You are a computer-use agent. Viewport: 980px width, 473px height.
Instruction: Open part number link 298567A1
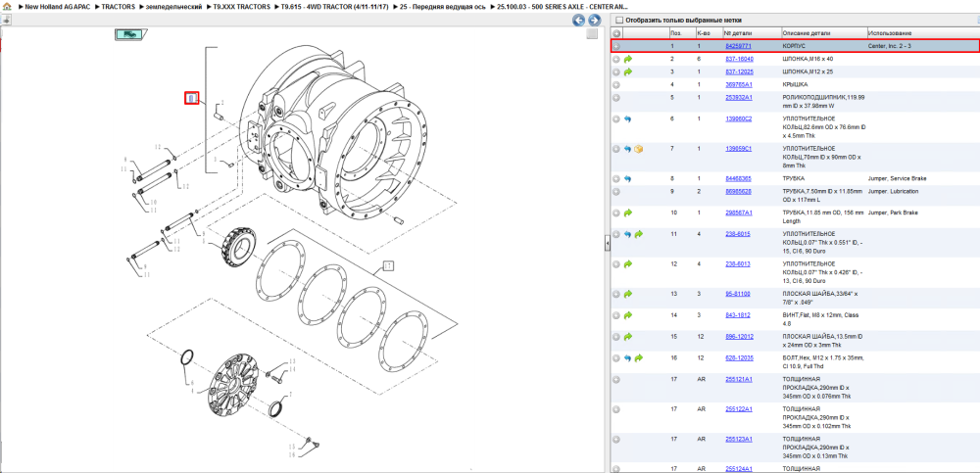(x=739, y=213)
